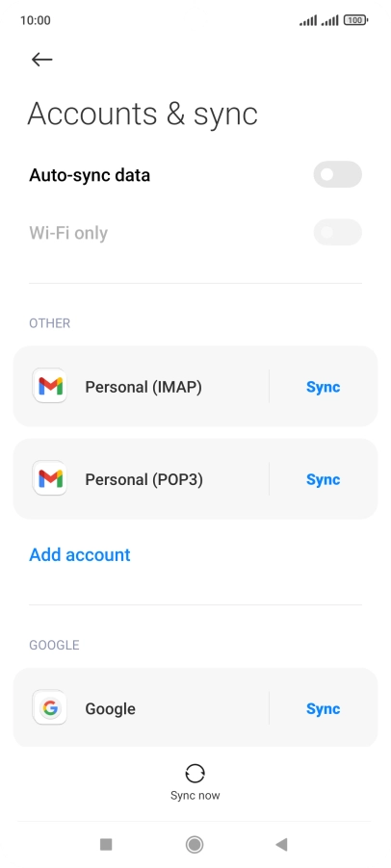The width and height of the screenshot is (391, 868).
Task: Sync the Personal (POP3) account
Action: click(323, 479)
